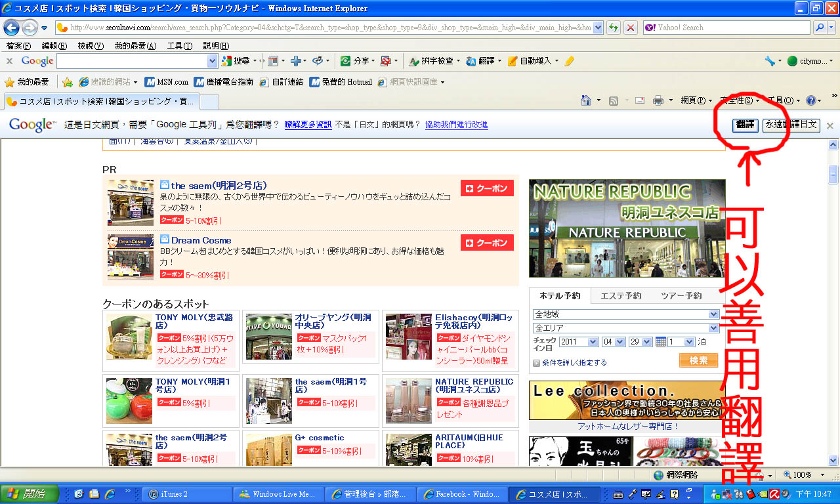Close the Google toolbar with its X
The image size is (840, 504).
point(9,60)
